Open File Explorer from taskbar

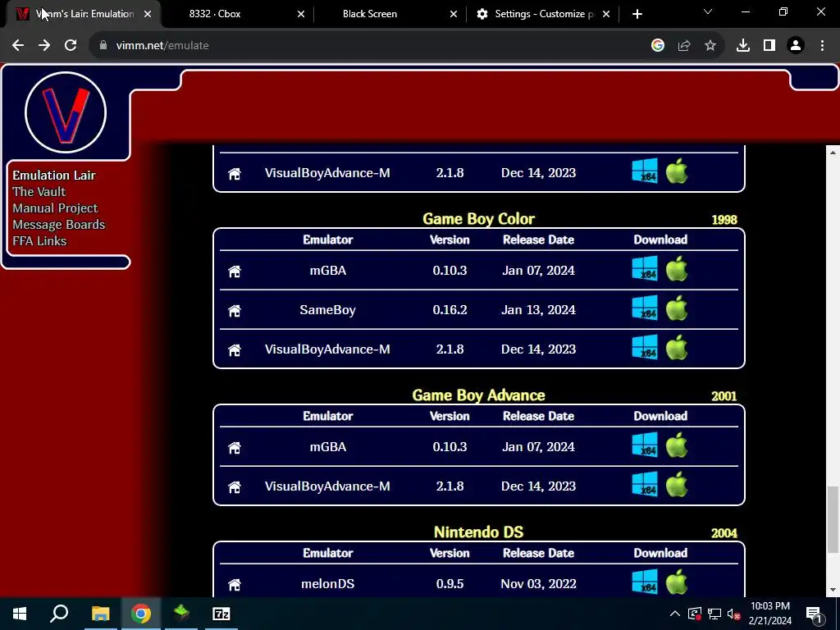pos(100,614)
